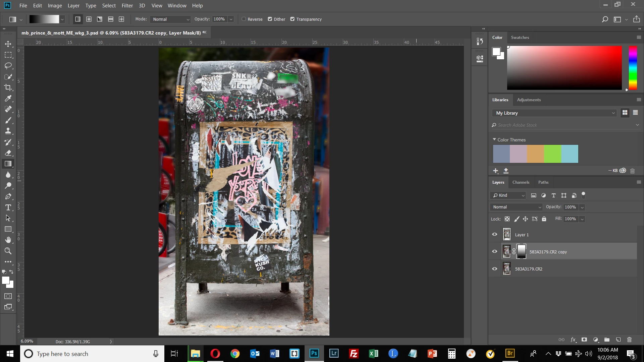This screenshot has width=644, height=362.
Task: Select the Radial Gradient style icon
Action: (x=89, y=19)
